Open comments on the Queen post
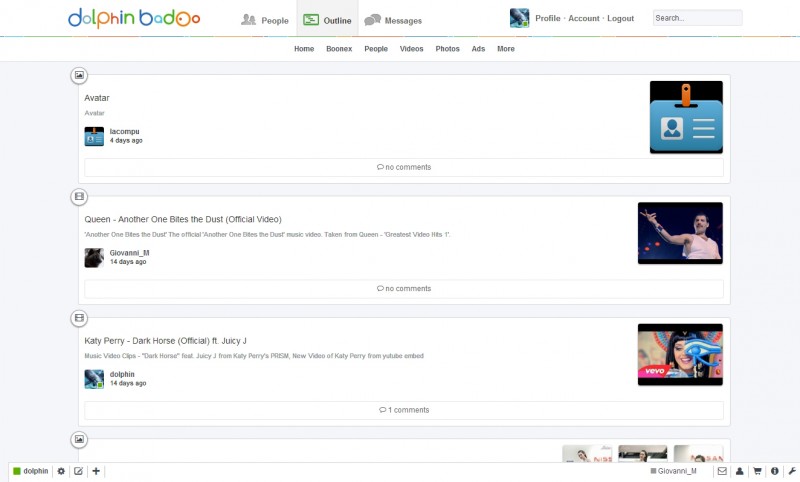 404,289
